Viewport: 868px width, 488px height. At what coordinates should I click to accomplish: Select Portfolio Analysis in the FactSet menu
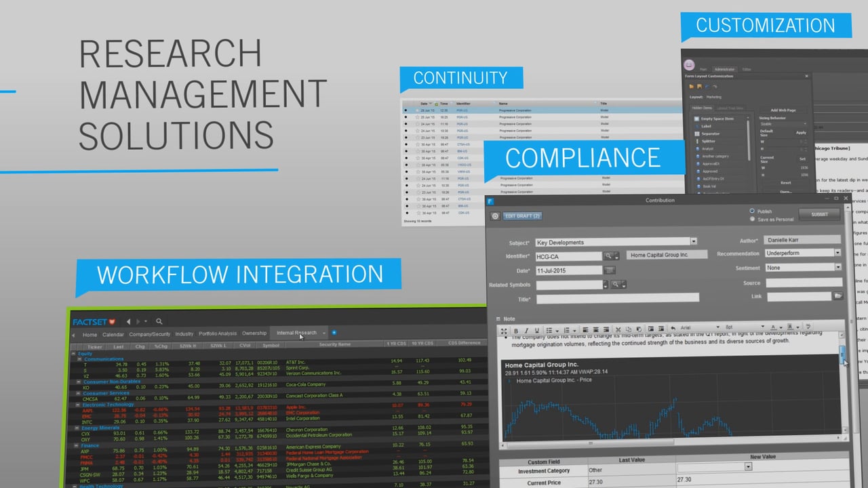tap(218, 333)
